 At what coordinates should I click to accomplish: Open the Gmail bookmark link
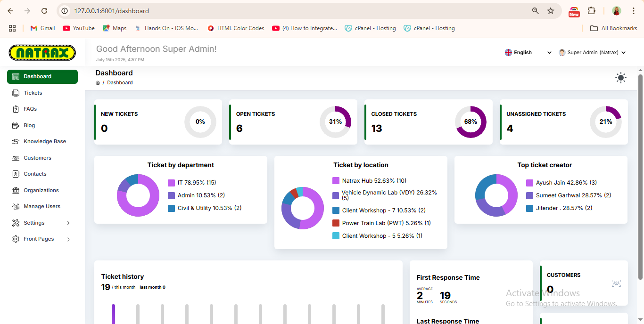point(42,28)
